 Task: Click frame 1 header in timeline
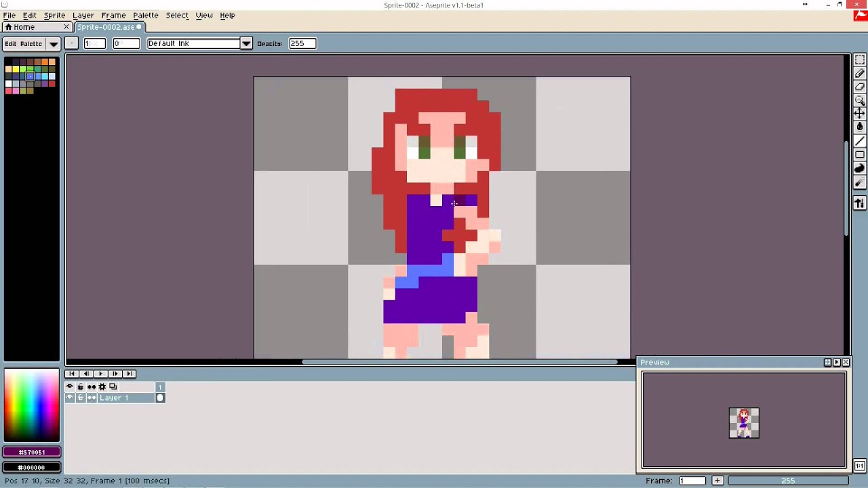pos(160,386)
